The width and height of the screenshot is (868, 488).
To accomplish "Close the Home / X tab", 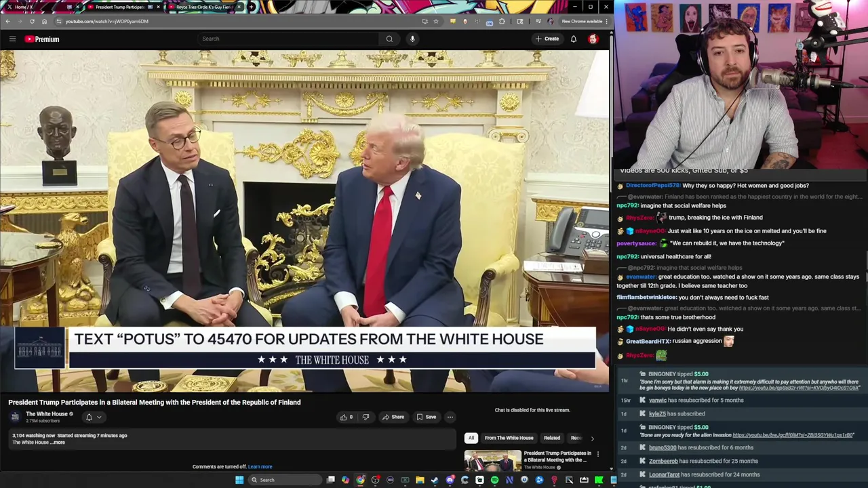I will pos(77,7).
